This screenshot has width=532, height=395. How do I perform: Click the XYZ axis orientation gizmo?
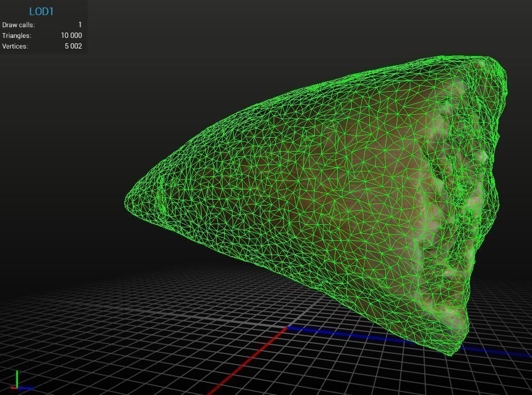point(22,380)
